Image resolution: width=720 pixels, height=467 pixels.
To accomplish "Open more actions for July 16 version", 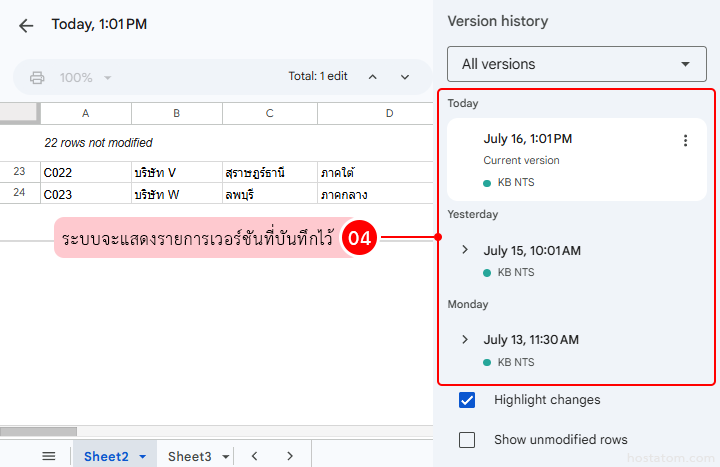I will coord(685,141).
